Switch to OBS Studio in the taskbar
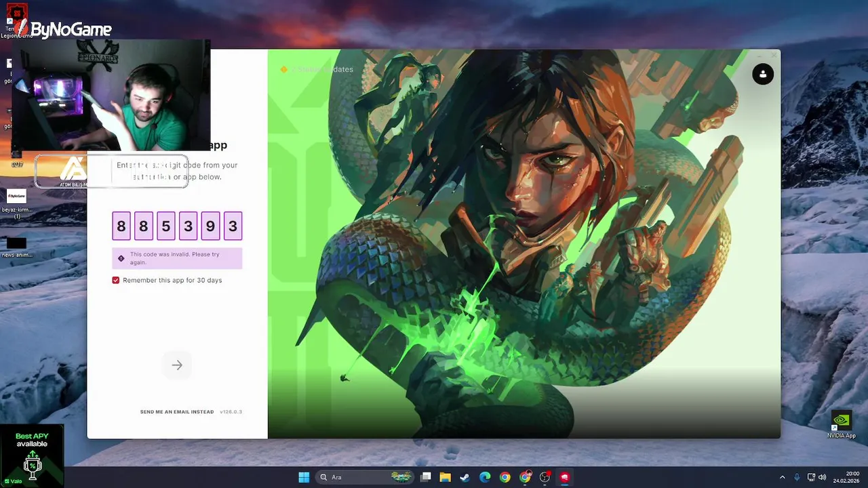Screen dimensions: 868x488 [x=545, y=477]
